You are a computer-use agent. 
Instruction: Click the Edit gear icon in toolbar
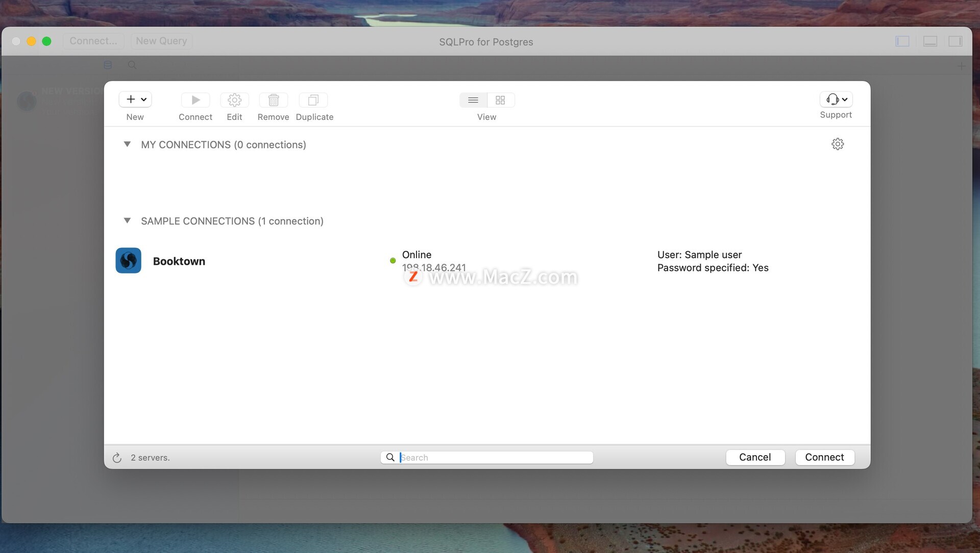coord(234,100)
